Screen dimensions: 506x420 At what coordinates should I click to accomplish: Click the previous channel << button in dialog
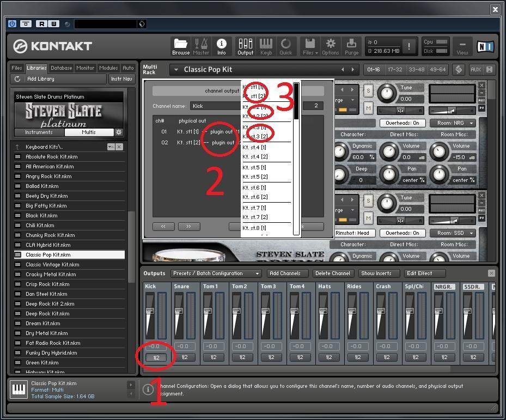pos(163,227)
